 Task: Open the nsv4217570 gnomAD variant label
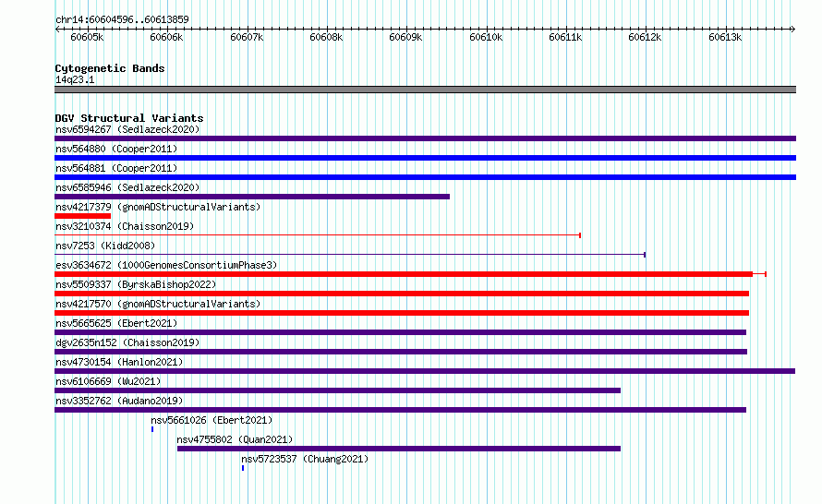(x=158, y=304)
